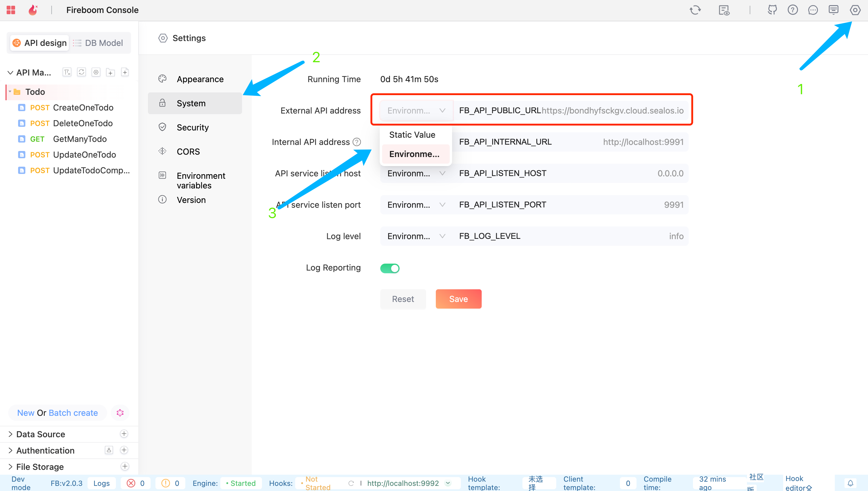Create a new API file
This screenshot has height=491, width=868.
click(x=125, y=72)
